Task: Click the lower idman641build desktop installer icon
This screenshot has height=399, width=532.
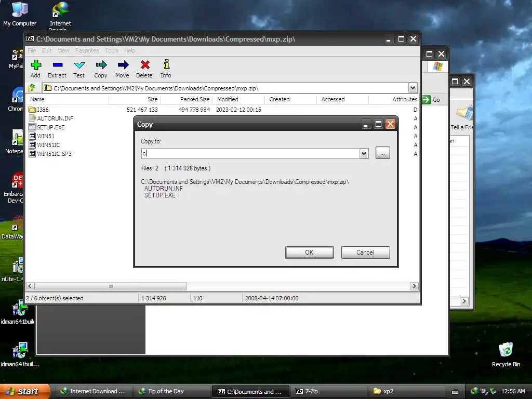Action: point(19,354)
